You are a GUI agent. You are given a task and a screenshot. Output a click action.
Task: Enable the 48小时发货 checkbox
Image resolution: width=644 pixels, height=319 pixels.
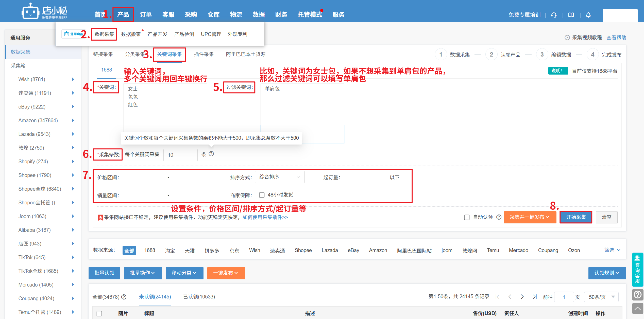click(262, 195)
